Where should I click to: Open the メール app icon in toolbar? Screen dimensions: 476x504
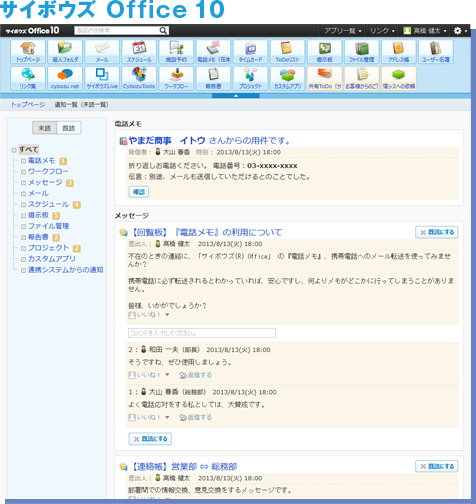click(x=102, y=52)
